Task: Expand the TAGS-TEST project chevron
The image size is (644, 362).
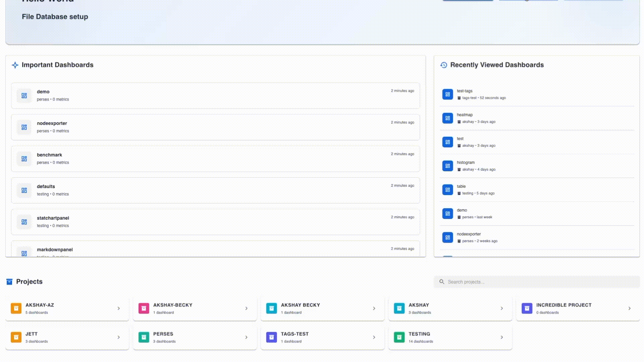Action: (374, 337)
